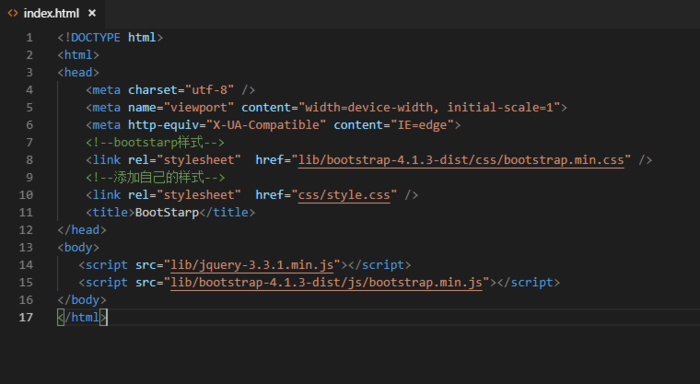Click the BootStarp title text
The height and width of the screenshot is (384, 700).
point(167,213)
